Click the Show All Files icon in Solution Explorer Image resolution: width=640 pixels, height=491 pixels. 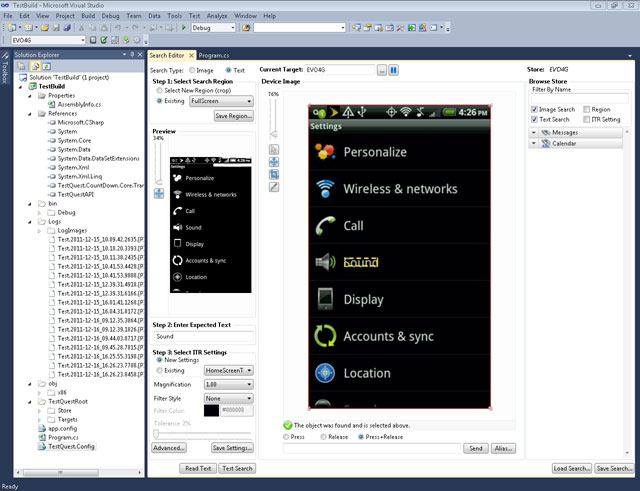pos(36,65)
